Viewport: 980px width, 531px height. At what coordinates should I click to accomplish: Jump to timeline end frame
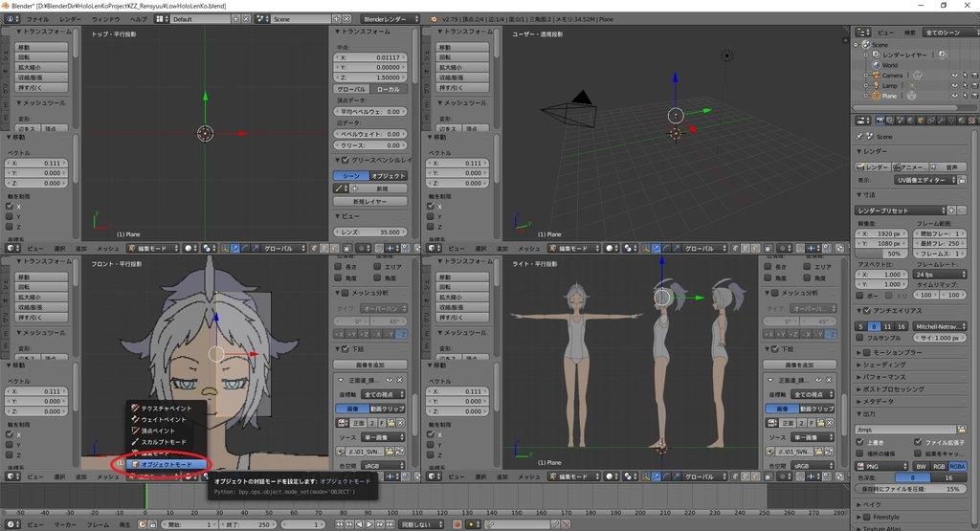click(x=390, y=524)
